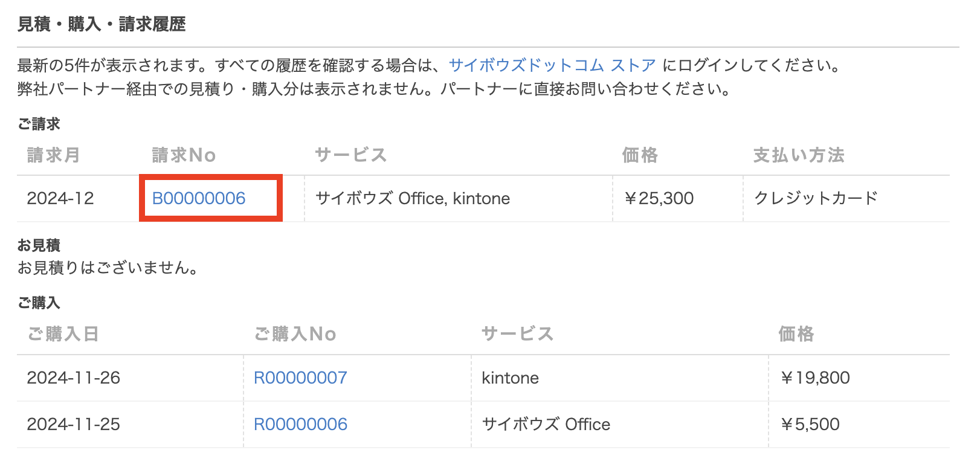Click the クレジットカード payment method cell
The image size is (980, 470).
coord(816,198)
